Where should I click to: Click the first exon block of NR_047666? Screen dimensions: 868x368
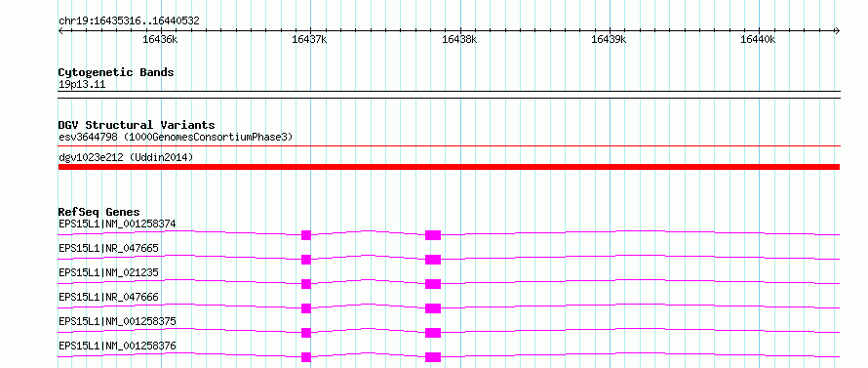click(306, 308)
